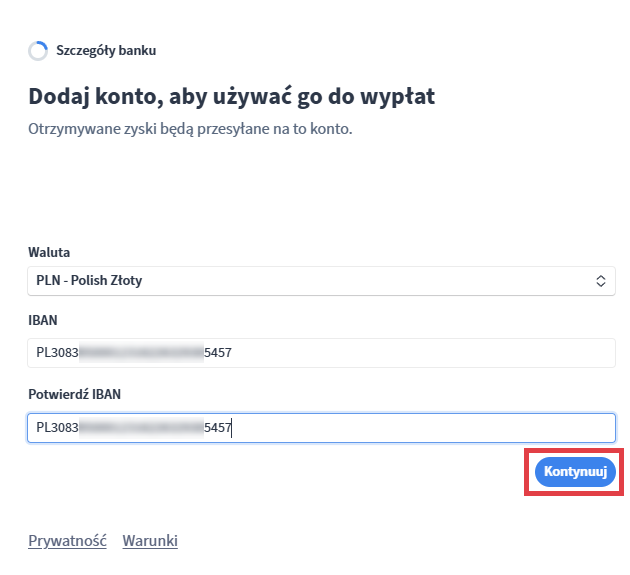The width and height of the screenshot is (630, 575).
Task: Click the subtitle about Otrzymywane zyski
Action: [x=190, y=130]
